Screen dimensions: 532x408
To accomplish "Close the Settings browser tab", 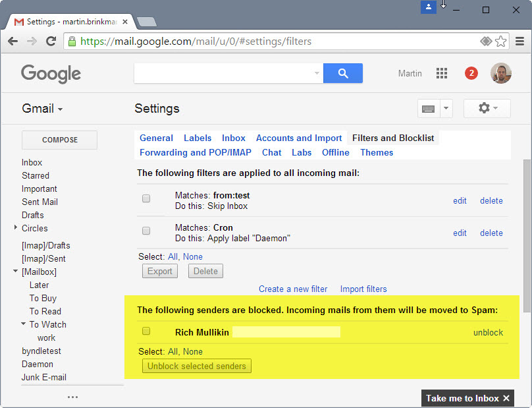I will [125, 22].
